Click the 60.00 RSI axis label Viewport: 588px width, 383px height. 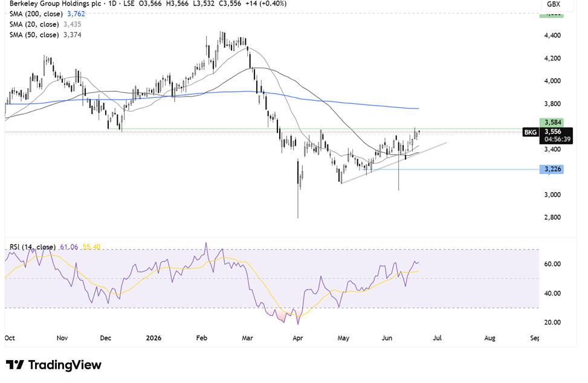[x=552, y=264]
